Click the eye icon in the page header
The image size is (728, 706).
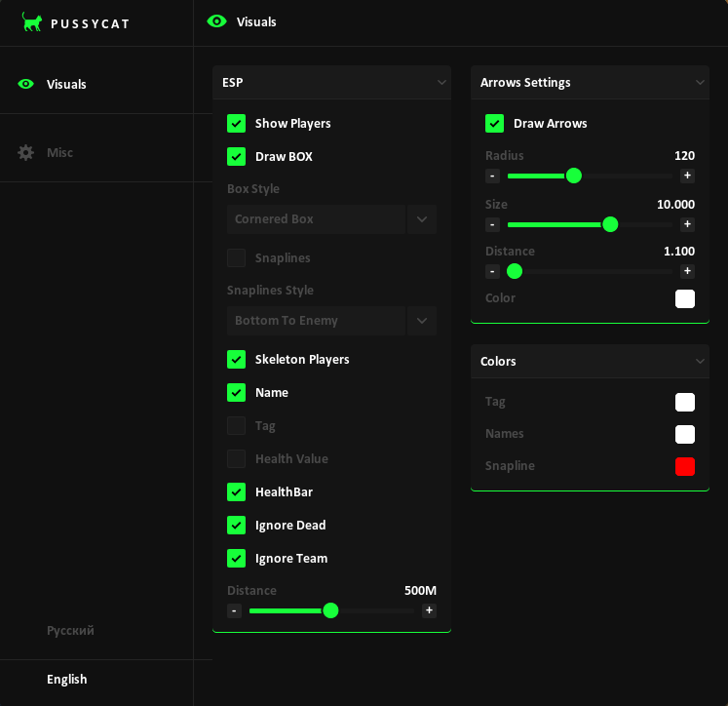(216, 21)
